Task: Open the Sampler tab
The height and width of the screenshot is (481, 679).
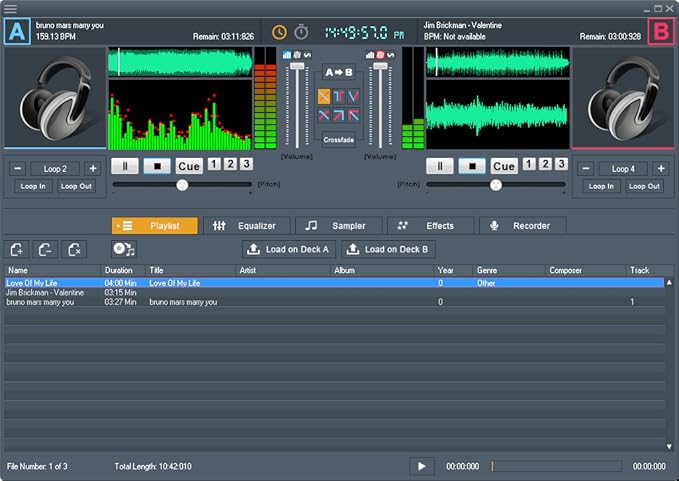Action: click(338, 226)
